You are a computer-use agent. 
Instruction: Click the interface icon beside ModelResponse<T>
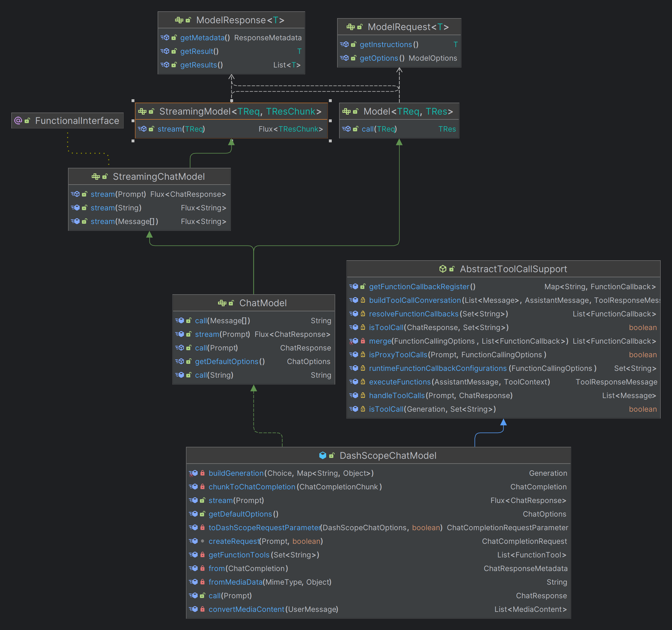pos(179,20)
